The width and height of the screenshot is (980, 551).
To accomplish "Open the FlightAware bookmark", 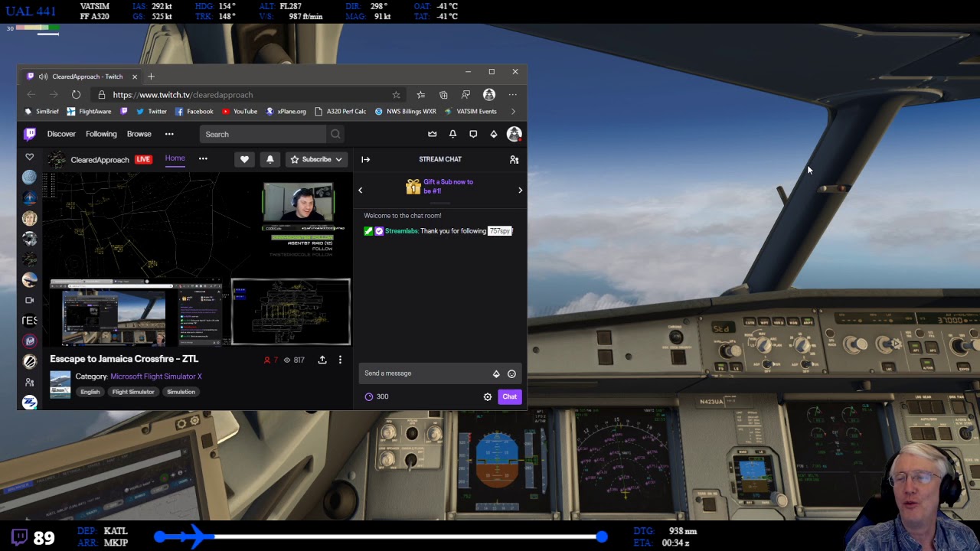I will pyautogui.click(x=89, y=112).
